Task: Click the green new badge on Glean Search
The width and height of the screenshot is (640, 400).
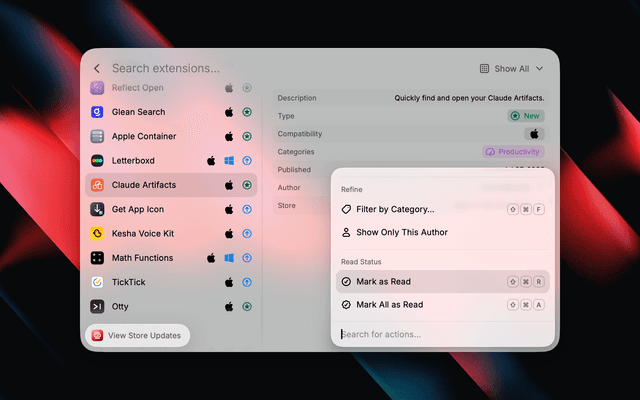Action: click(247, 112)
